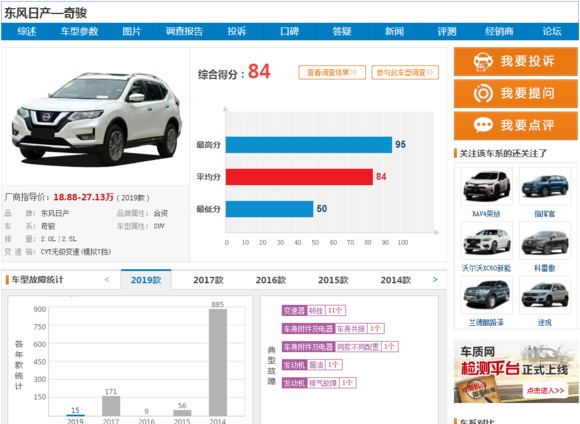Click the 平均分 red bar of 84
Screen dimensions: 580x424
pos(299,177)
